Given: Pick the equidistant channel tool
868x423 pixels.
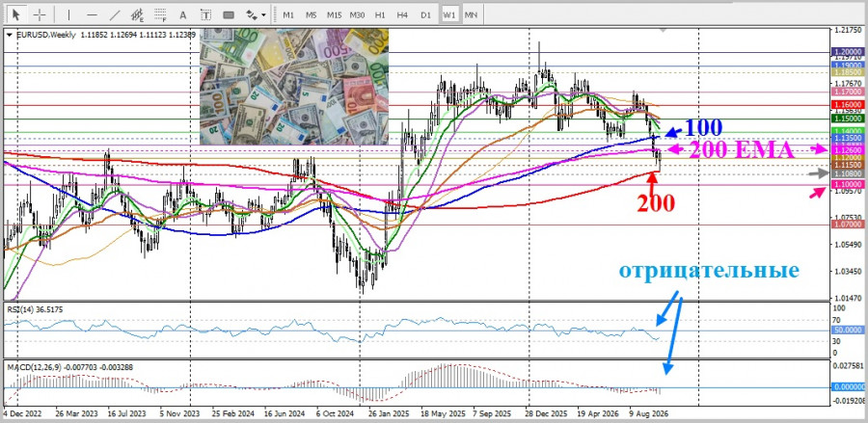Looking at the screenshot, I should [137, 14].
